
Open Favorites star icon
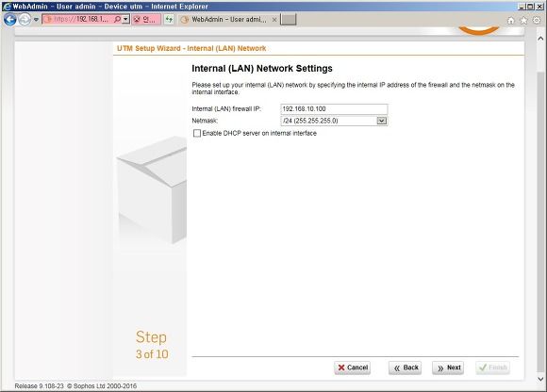pyautogui.click(x=523, y=20)
